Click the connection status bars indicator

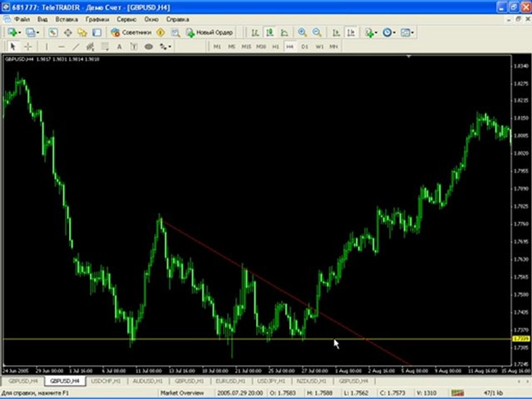[x=457, y=393]
